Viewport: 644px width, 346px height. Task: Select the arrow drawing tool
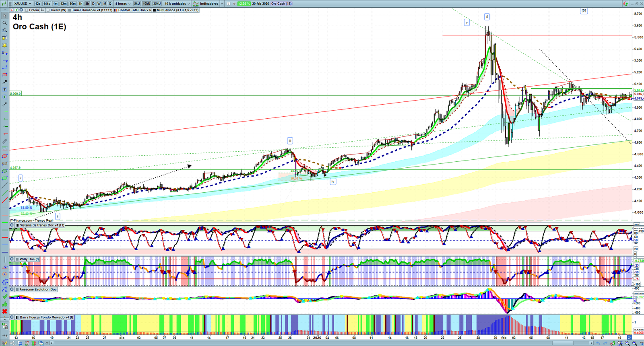point(5,82)
